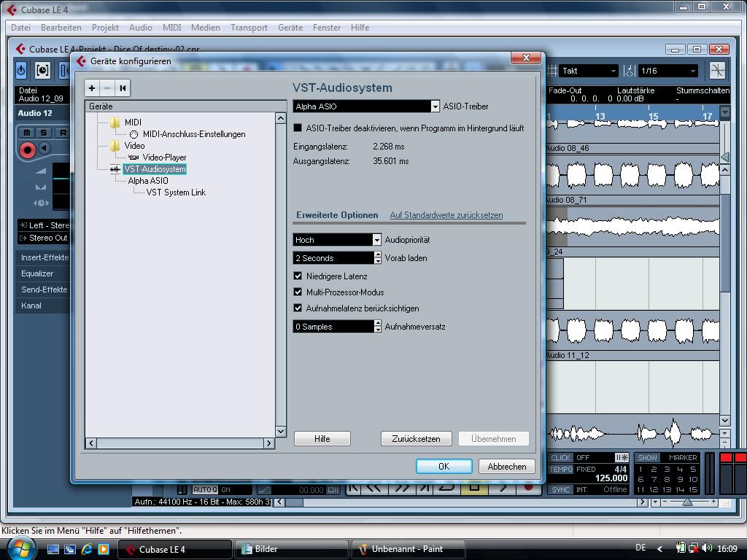Mute the Audio 12 track
Image resolution: width=747 pixels, height=560 pixels.
click(26, 133)
